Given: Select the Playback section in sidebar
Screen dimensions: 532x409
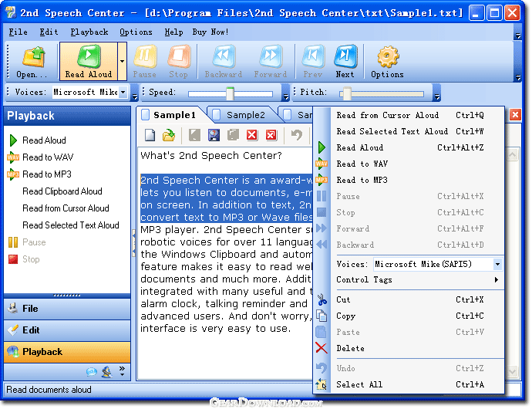Looking at the screenshot, I should [67, 352].
